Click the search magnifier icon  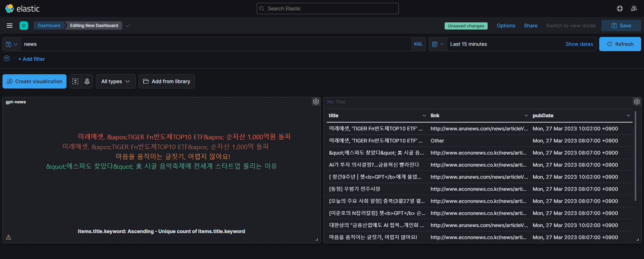[x=262, y=9]
